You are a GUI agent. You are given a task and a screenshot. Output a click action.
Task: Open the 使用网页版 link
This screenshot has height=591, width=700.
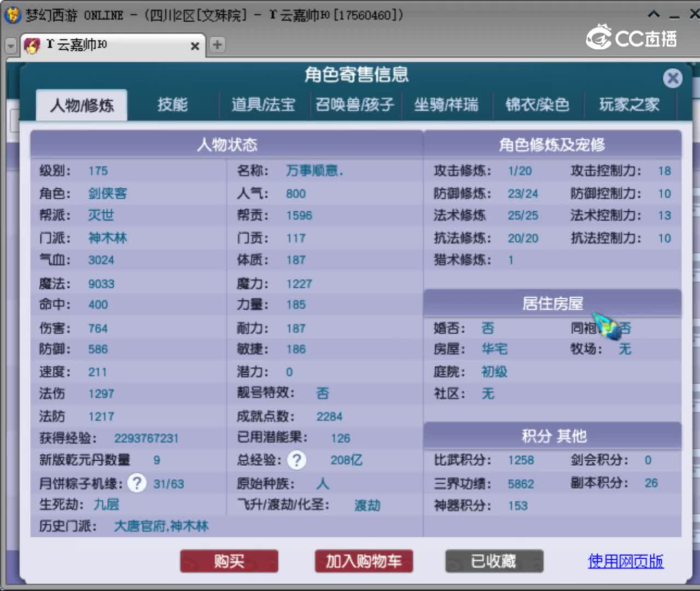tap(626, 561)
